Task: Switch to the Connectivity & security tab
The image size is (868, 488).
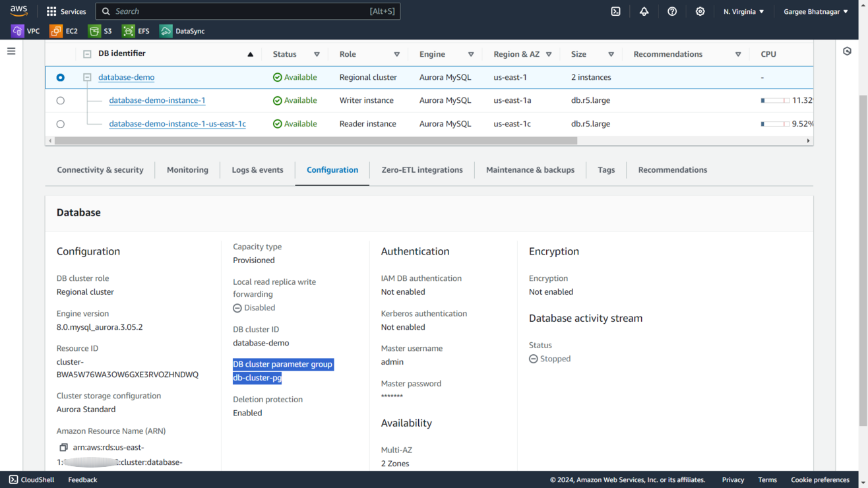Action: click(x=100, y=170)
